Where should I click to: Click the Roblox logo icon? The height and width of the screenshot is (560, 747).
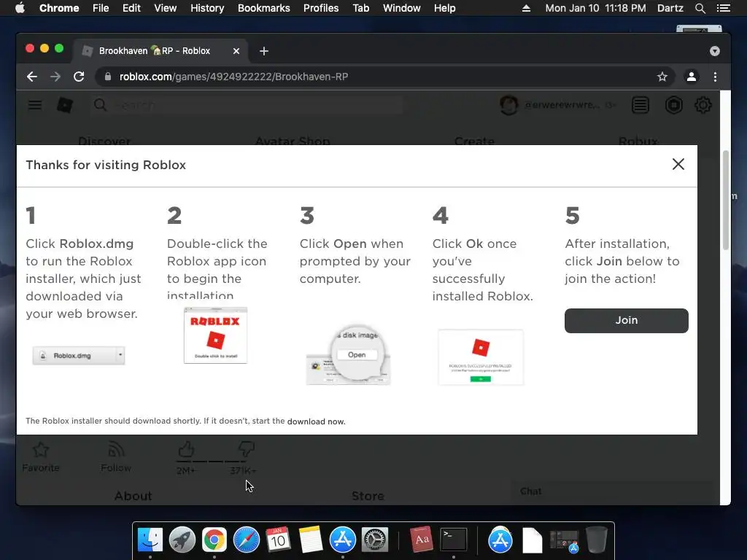click(65, 105)
